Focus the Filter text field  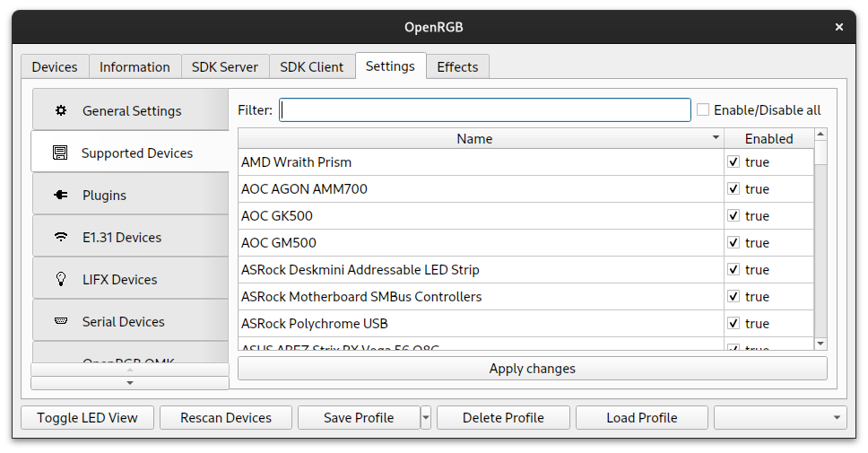click(485, 109)
